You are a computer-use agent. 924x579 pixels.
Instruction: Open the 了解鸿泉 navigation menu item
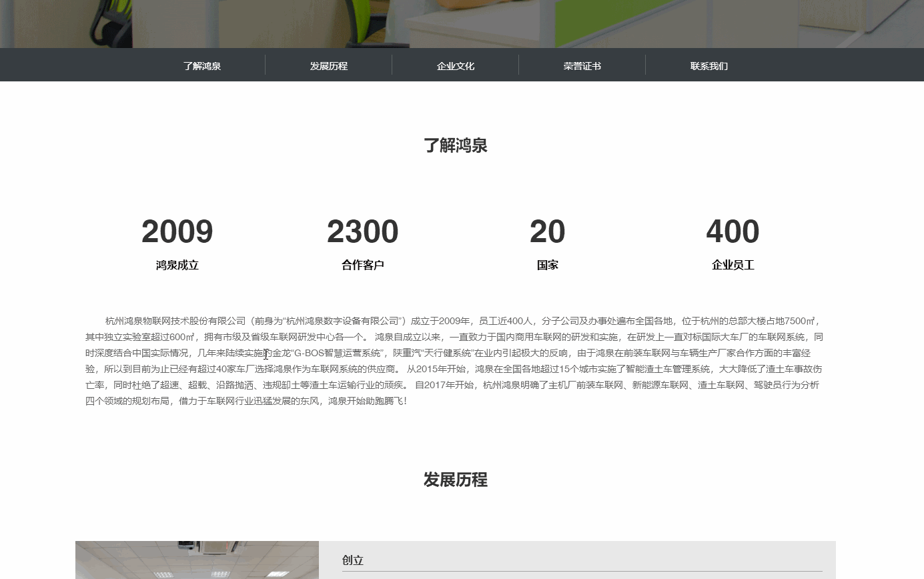[203, 65]
